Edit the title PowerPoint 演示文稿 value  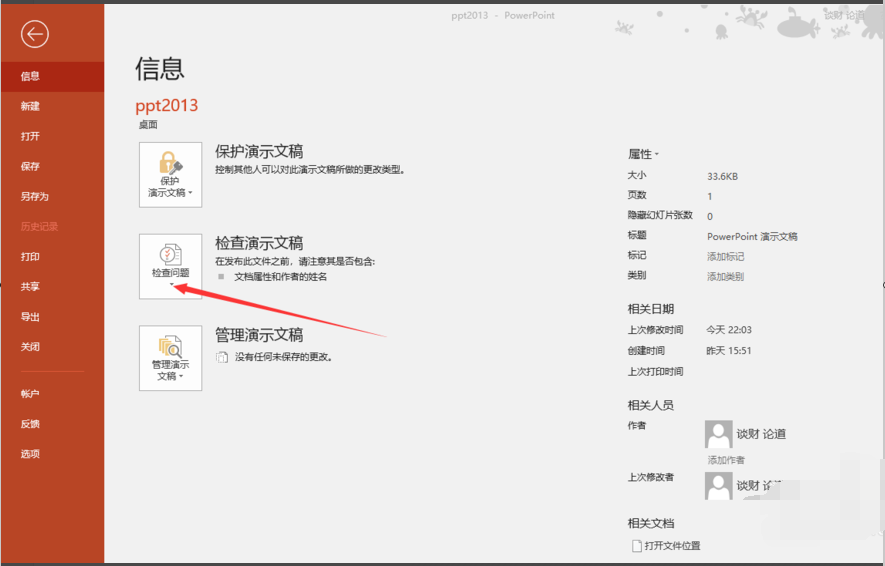752,236
